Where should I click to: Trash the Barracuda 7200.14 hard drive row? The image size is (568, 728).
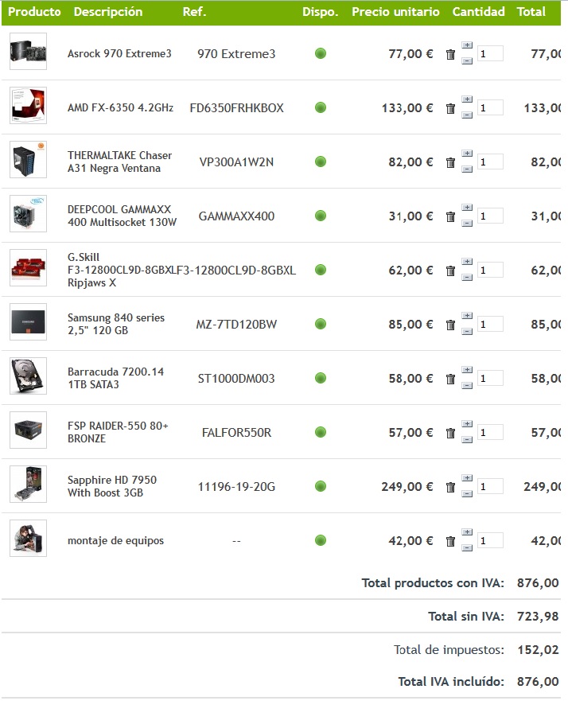pos(450,379)
